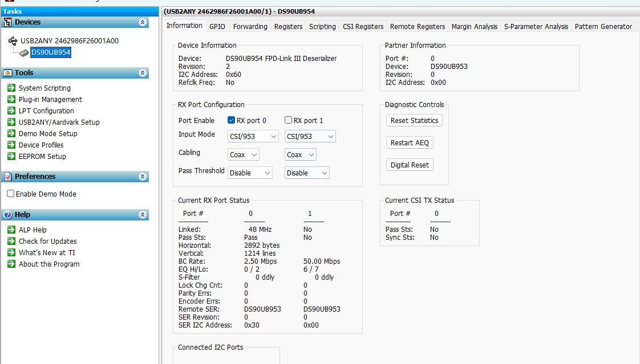Click the green arrow icon beside USB2ANY/Aardvark Setup

tap(11, 122)
